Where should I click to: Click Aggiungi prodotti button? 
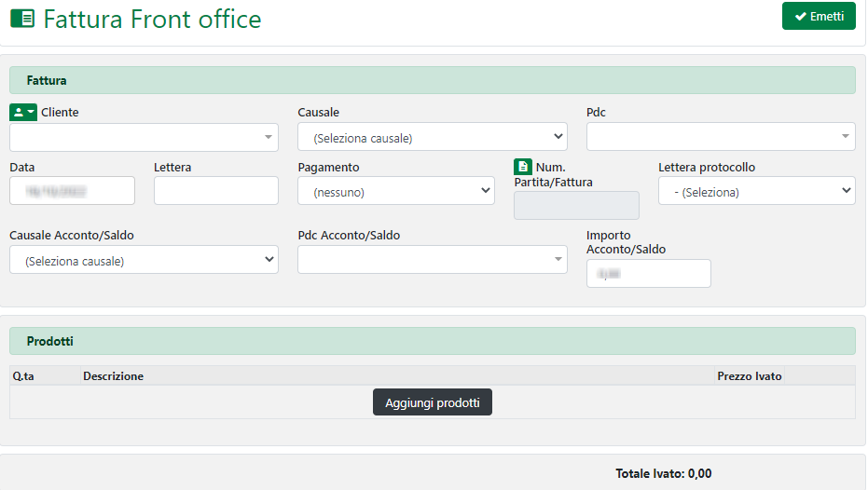(432, 402)
